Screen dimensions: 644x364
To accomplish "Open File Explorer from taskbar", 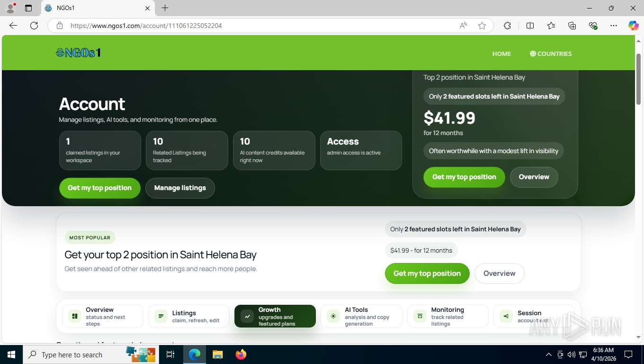I will (x=217, y=355).
